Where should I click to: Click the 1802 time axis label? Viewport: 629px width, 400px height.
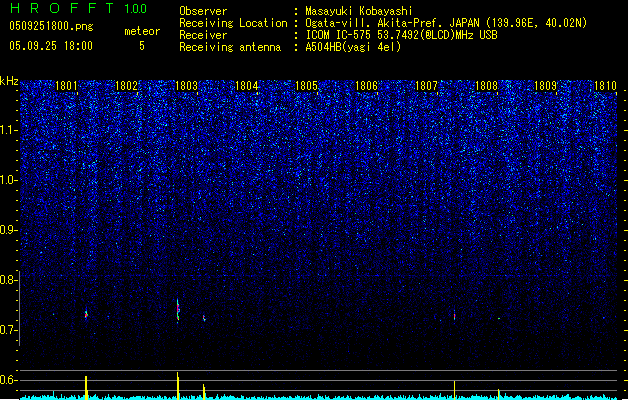tap(126, 86)
